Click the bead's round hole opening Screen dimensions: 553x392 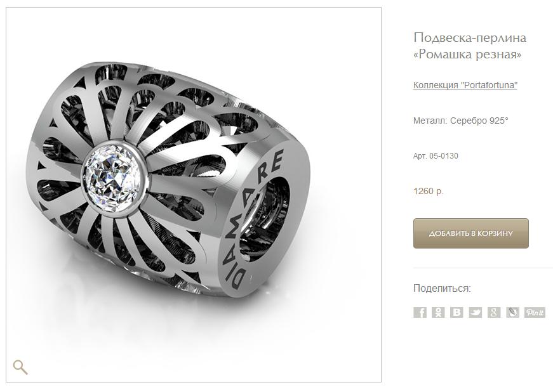264,219
